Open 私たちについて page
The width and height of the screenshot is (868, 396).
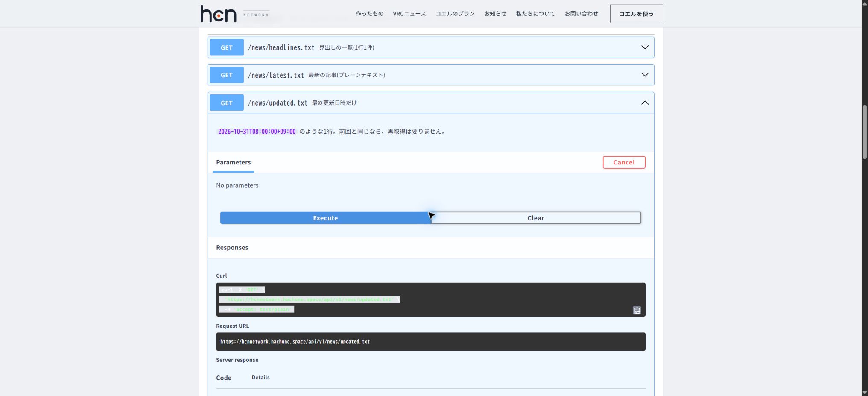535,14
